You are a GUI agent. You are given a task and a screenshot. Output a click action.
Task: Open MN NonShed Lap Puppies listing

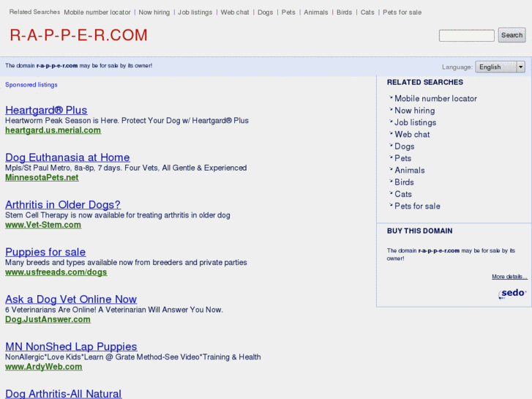point(71,346)
